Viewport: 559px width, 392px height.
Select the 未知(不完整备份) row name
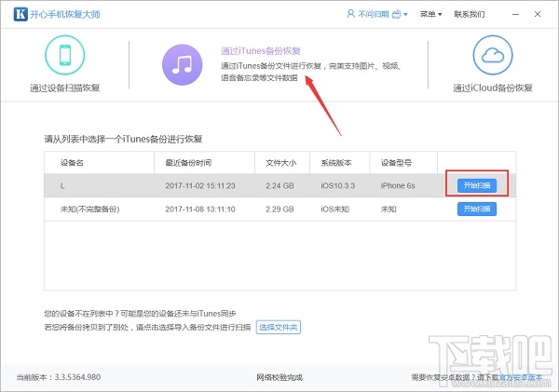[x=89, y=210]
